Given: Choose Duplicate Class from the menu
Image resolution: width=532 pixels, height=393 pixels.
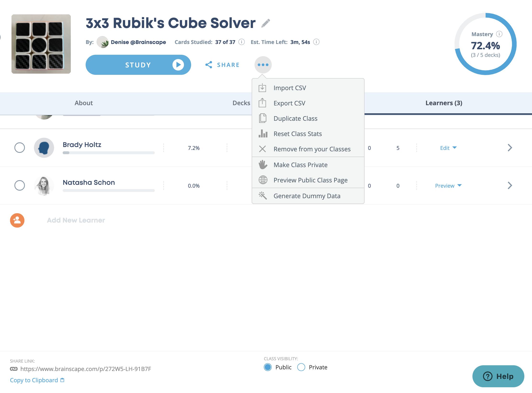Looking at the screenshot, I should 308,118.
